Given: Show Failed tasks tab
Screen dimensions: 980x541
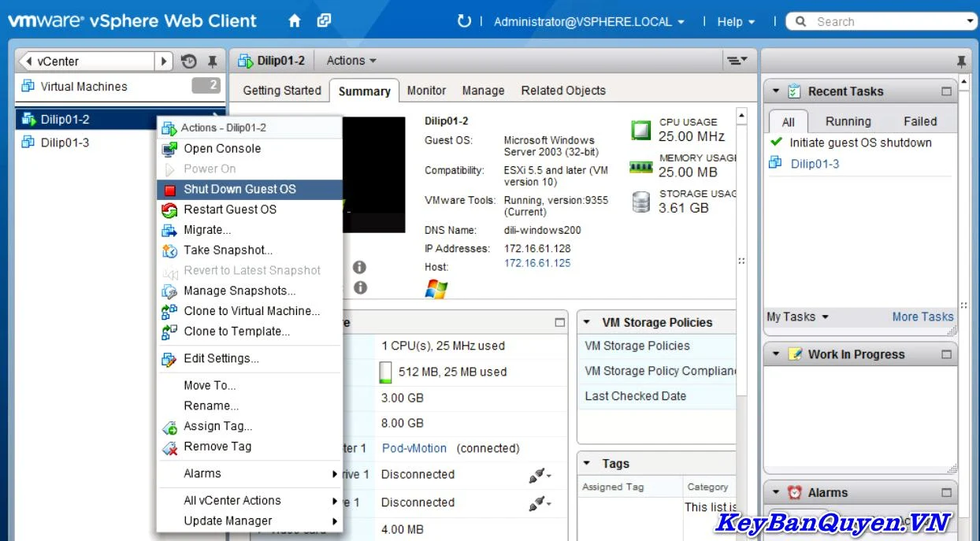Looking at the screenshot, I should coord(920,121).
